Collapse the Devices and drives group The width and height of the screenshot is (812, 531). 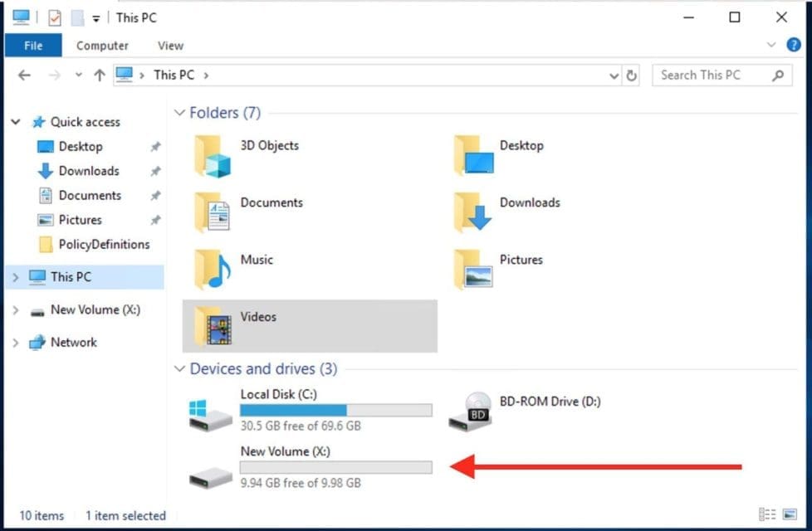[180, 369]
